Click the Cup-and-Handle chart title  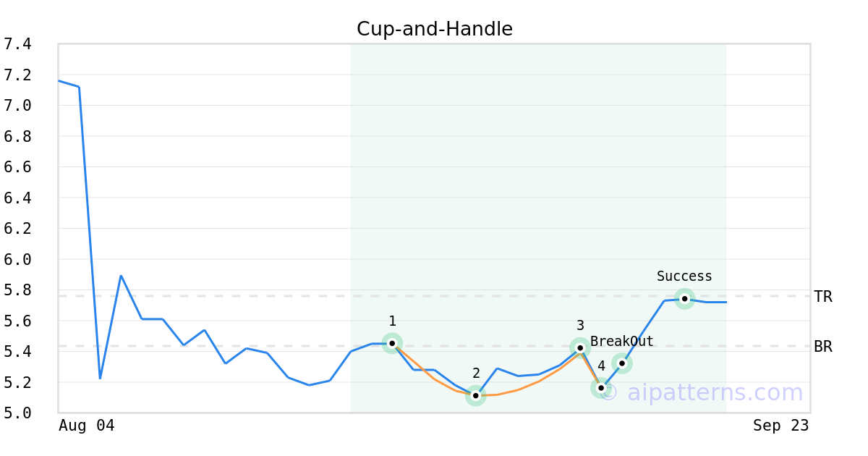(x=434, y=29)
